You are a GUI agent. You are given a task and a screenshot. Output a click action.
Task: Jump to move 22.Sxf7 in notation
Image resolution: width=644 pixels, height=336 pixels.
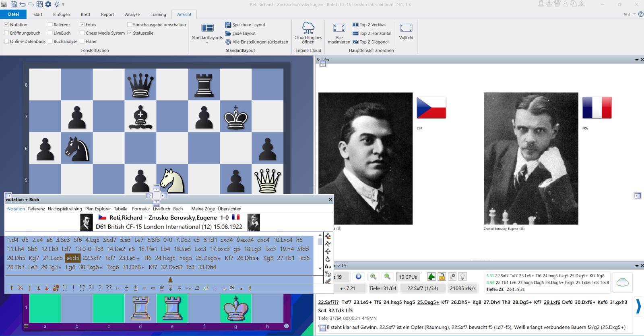(92, 258)
